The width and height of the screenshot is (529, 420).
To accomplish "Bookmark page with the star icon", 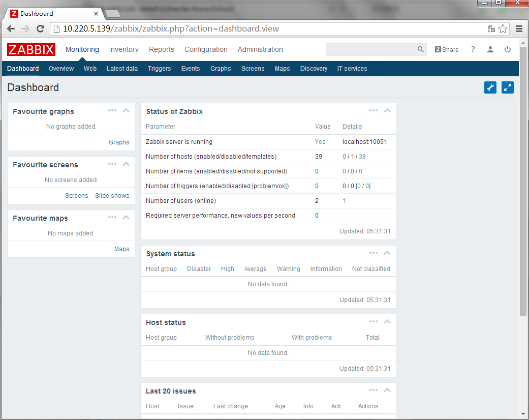I will pyautogui.click(x=503, y=28).
